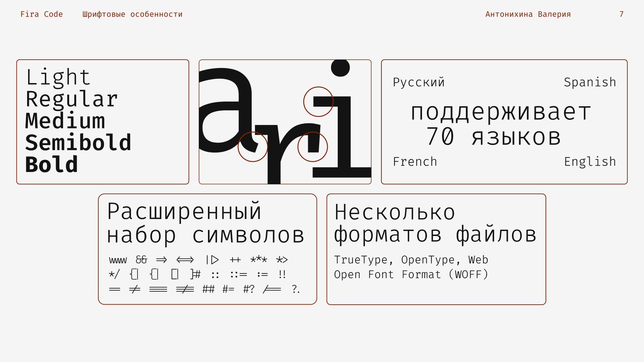This screenshot has width=644, height=362.
Task: Select the "Semibold" weight sample
Action: pos(78,143)
